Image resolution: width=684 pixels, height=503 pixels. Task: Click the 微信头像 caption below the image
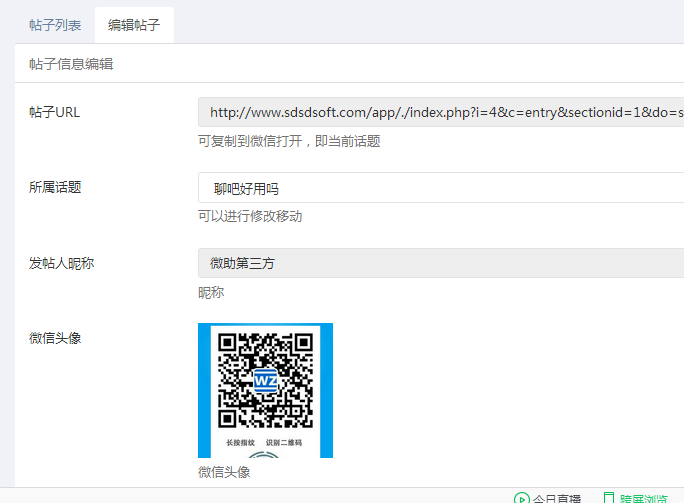coord(224,472)
